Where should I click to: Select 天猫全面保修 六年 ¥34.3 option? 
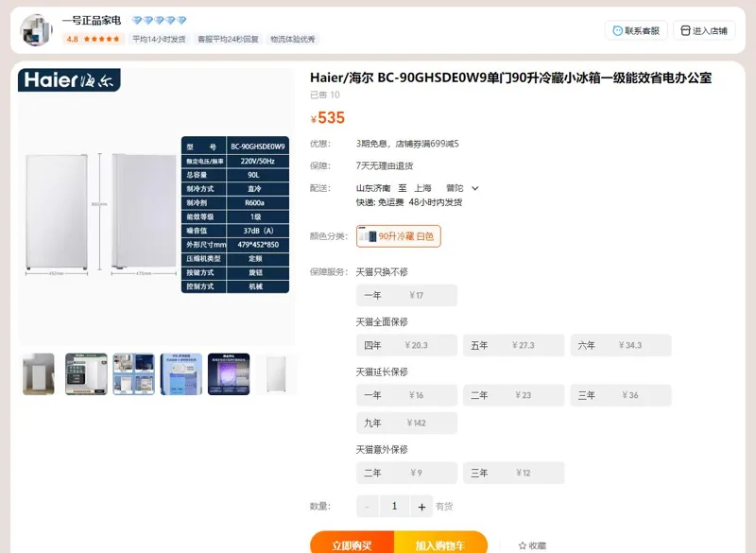(x=621, y=345)
